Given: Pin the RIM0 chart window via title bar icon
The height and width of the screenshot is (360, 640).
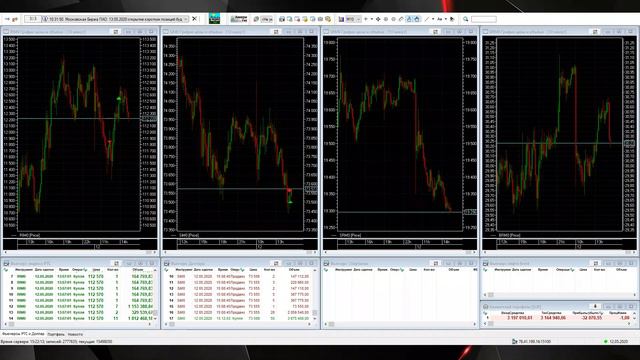Looking at the screenshot, I should [x=116, y=31].
